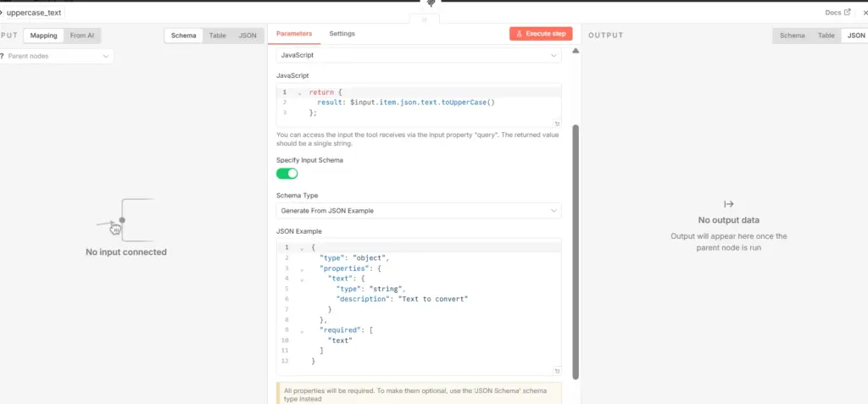868x404 pixels.
Task: Click the external link icon beside Docs
Action: click(847, 12)
